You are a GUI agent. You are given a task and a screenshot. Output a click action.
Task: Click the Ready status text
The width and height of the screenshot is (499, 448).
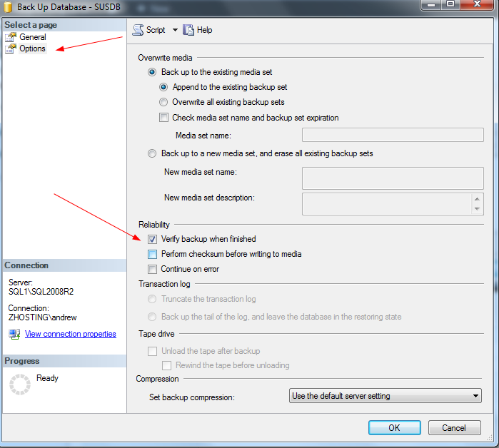click(47, 378)
